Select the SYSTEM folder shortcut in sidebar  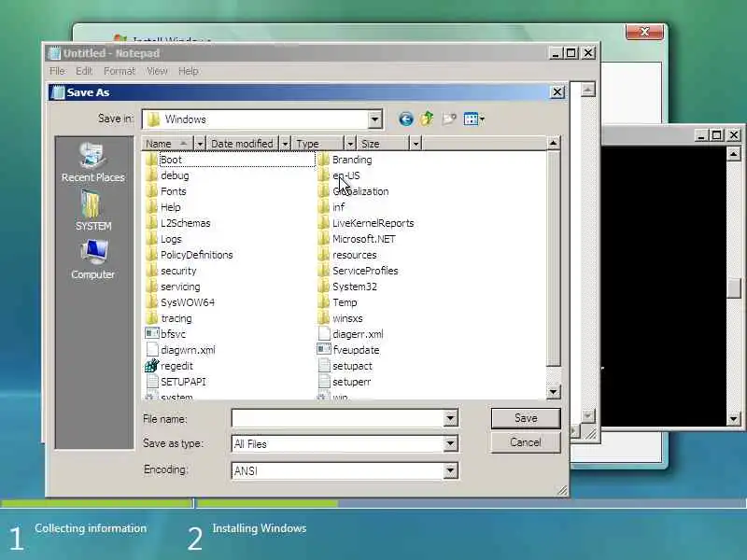tap(92, 211)
